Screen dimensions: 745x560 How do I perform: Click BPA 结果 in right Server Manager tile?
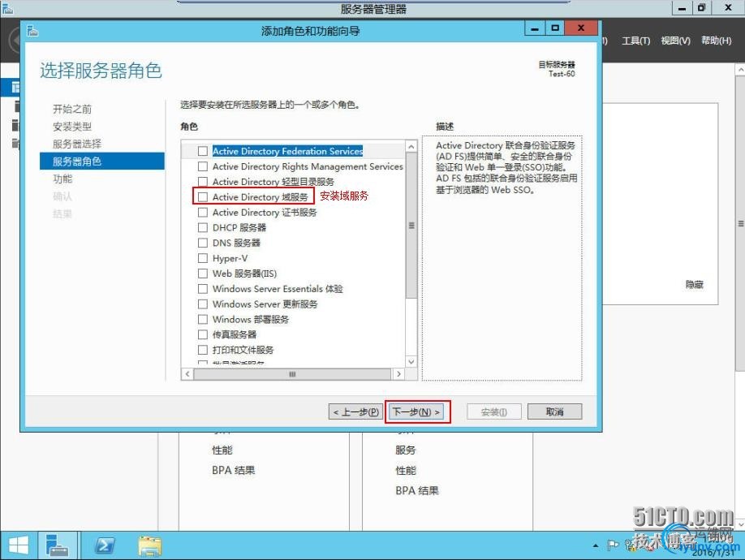(416, 490)
